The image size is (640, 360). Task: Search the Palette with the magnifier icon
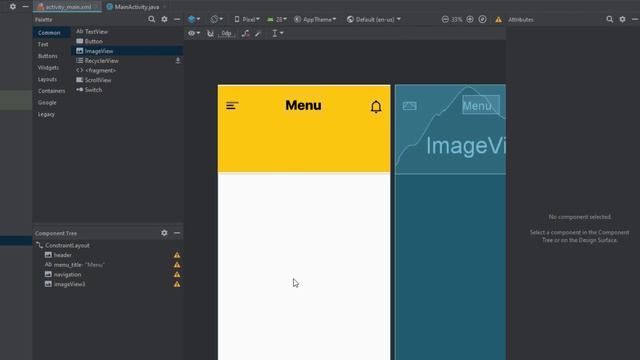[151, 19]
